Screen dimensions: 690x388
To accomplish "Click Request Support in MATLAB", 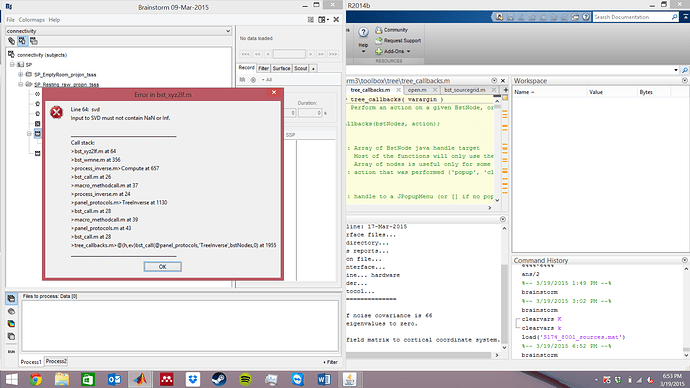I will click(x=398, y=40).
